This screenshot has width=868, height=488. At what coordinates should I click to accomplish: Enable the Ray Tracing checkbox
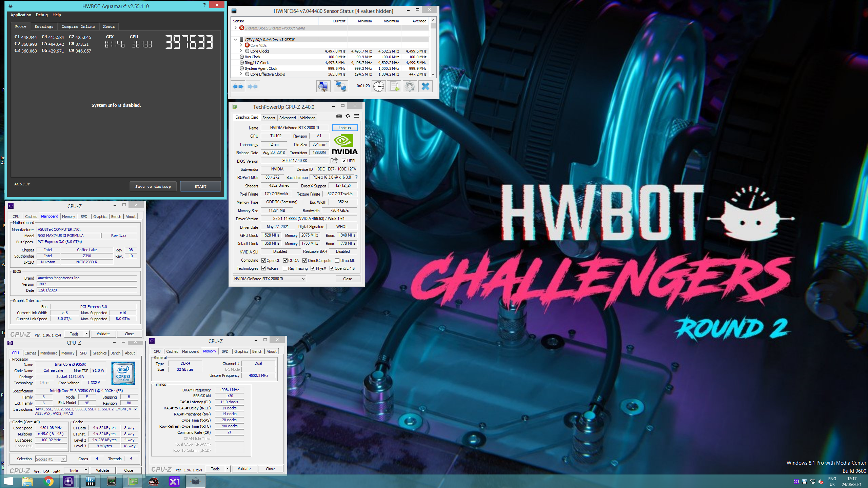pyautogui.click(x=285, y=268)
